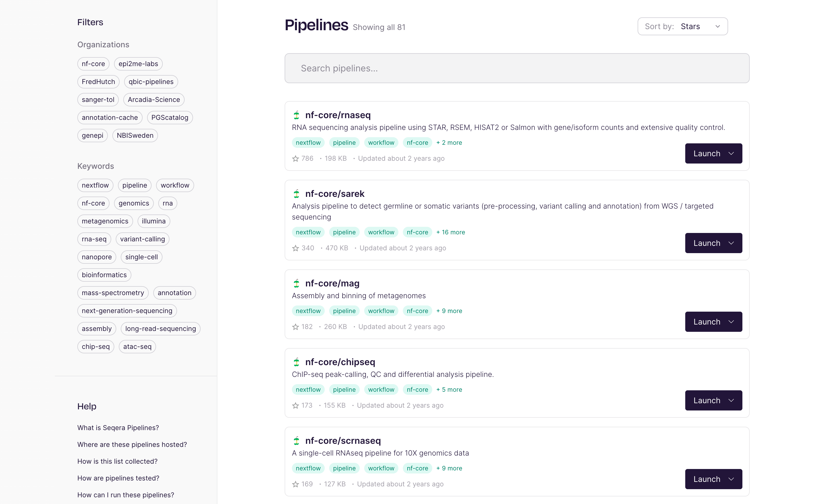The height and width of the screenshot is (504, 827).
Task: Click the star icon on nf-core/chipseq
Action: pyautogui.click(x=295, y=405)
